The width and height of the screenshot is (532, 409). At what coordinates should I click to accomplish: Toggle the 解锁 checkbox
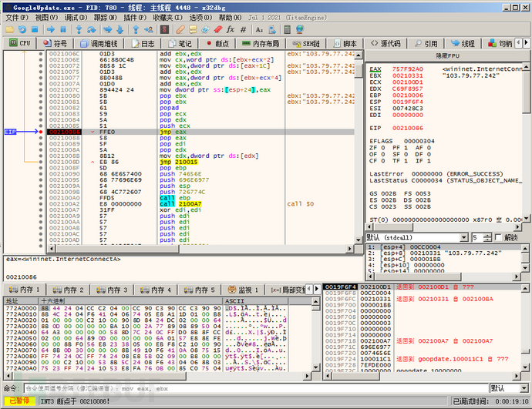497,237
